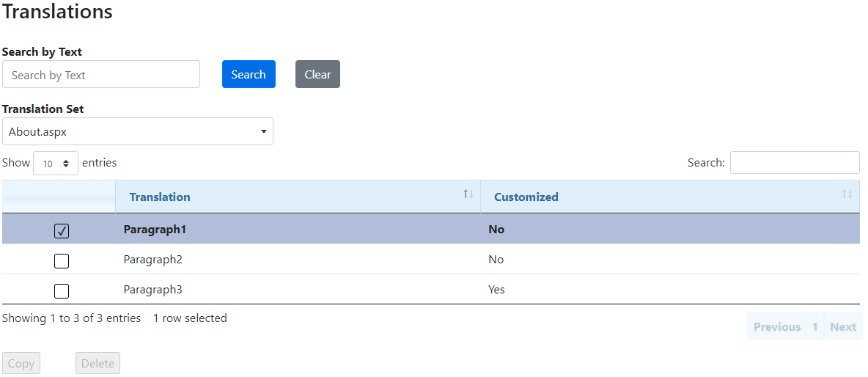Go to Previous page
868x377 pixels.
(x=776, y=327)
